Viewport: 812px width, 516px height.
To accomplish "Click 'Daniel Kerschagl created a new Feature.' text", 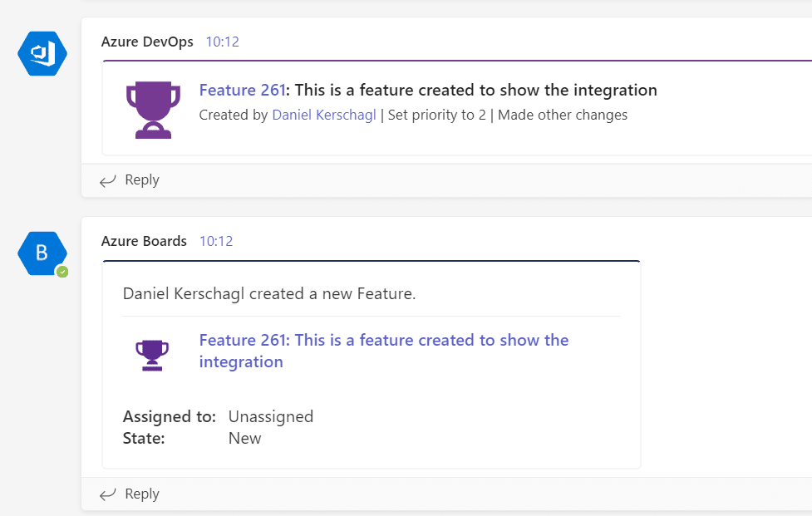I will click(x=269, y=294).
